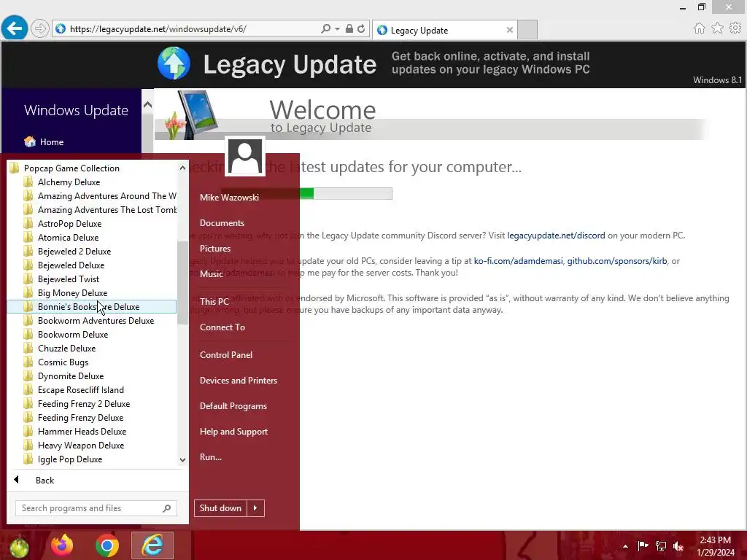Click the Start menu search magnifier icon
747x560 pixels.
(x=167, y=508)
